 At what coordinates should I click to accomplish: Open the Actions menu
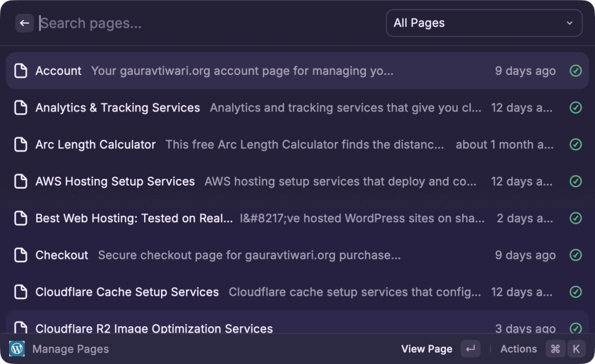point(518,348)
